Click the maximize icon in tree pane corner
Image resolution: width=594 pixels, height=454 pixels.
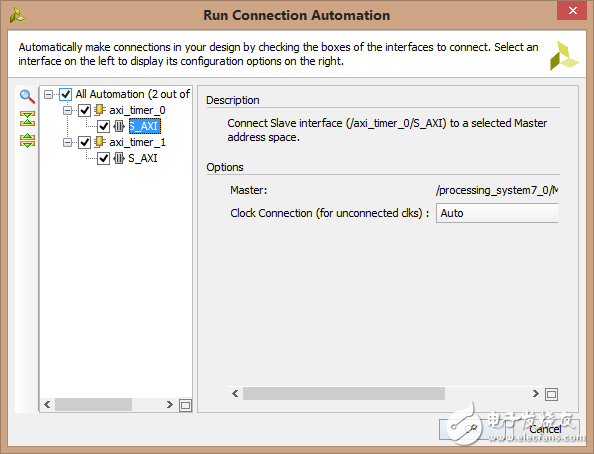(x=185, y=405)
